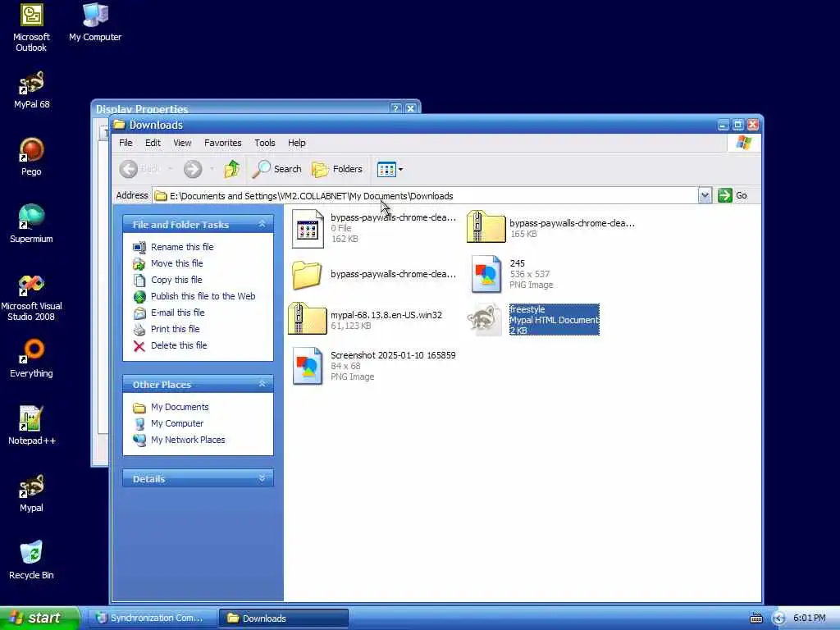840x630 pixels.
Task: Launch Mypal shortcut above Recycle Bin
Action: coord(31,493)
